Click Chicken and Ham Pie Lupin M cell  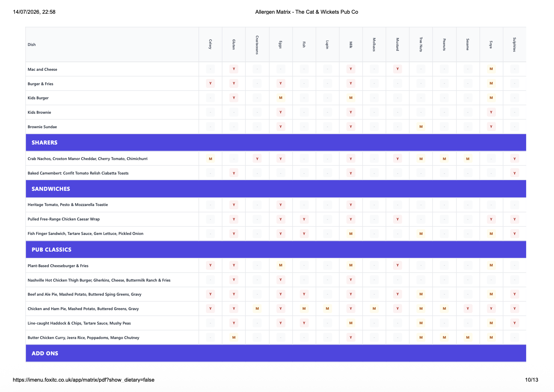point(327,309)
